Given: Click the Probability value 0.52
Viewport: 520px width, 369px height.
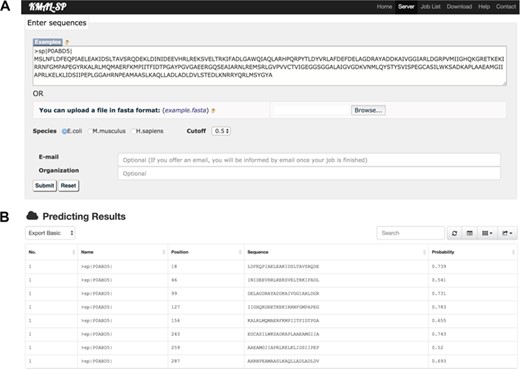Looking at the screenshot, I should pyautogui.click(x=437, y=348).
